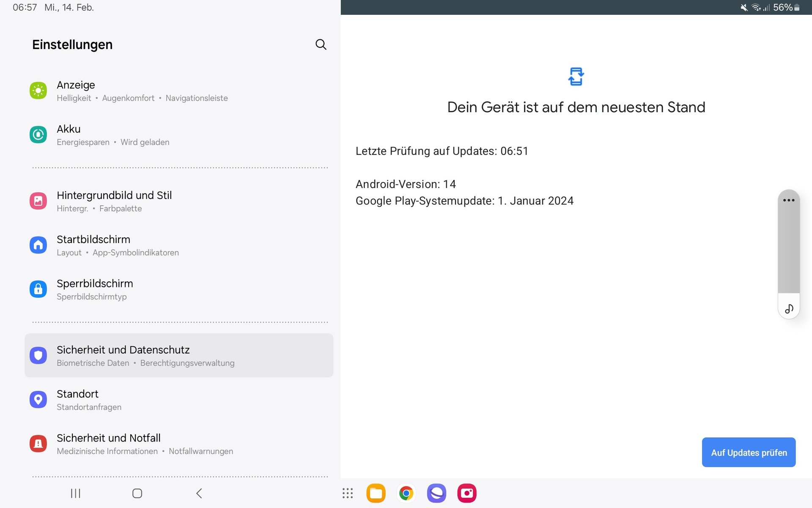This screenshot has width=812, height=508.
Task: Open the red camera app in taskbar
Action: click(466, 493)
